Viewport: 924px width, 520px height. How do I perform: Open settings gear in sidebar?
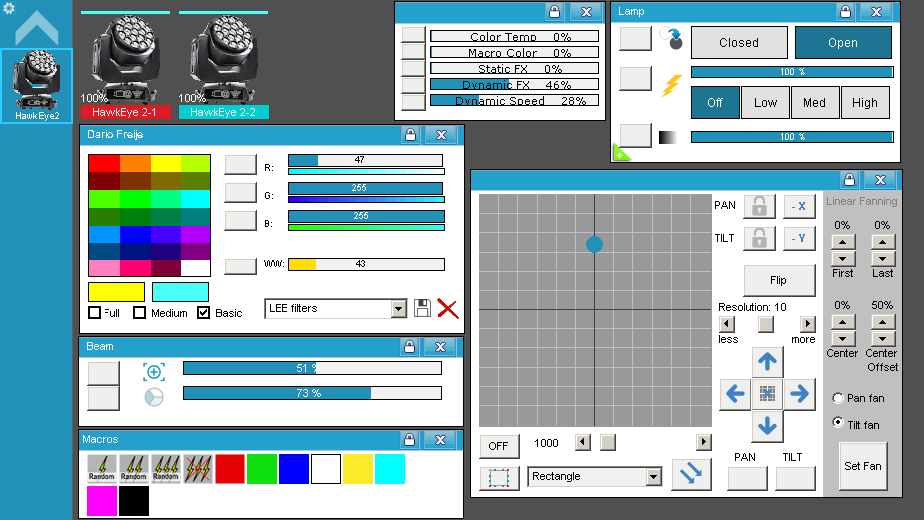(x=8, y=8)
